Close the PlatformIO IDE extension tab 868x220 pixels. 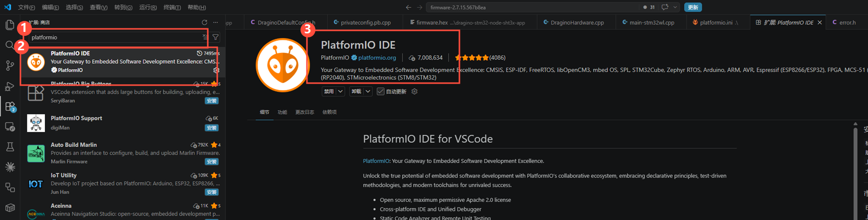pyautogui.click(x=820, y=22)
